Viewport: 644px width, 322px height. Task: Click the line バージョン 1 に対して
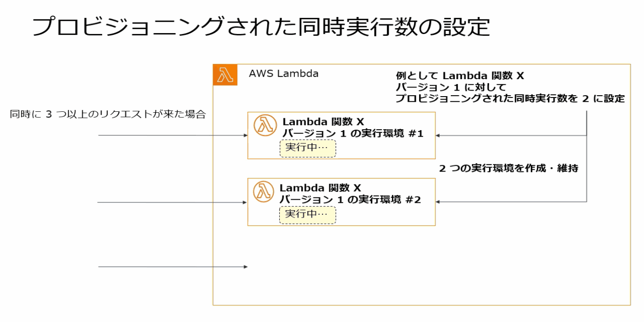[451, 87]
